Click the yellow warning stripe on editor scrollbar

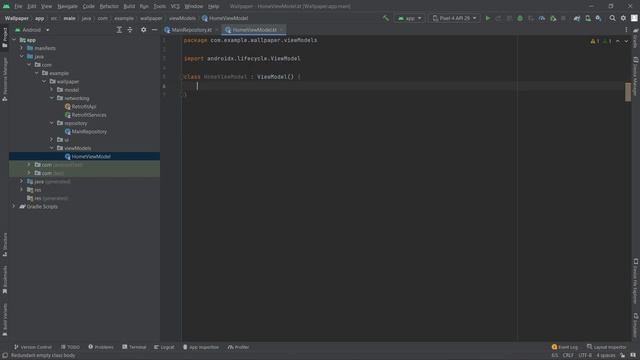click(628, 92)
